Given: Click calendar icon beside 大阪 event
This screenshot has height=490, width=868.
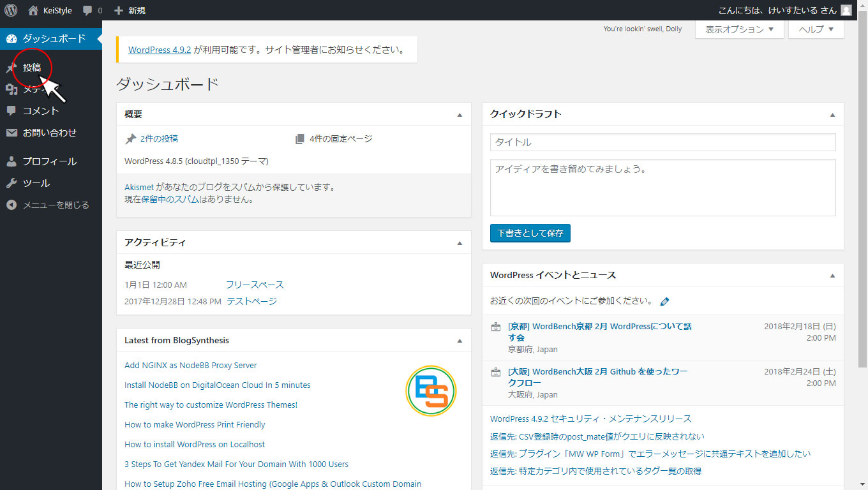Looking at the screenshot, I should pyautogui.click(x=495, y=372).
